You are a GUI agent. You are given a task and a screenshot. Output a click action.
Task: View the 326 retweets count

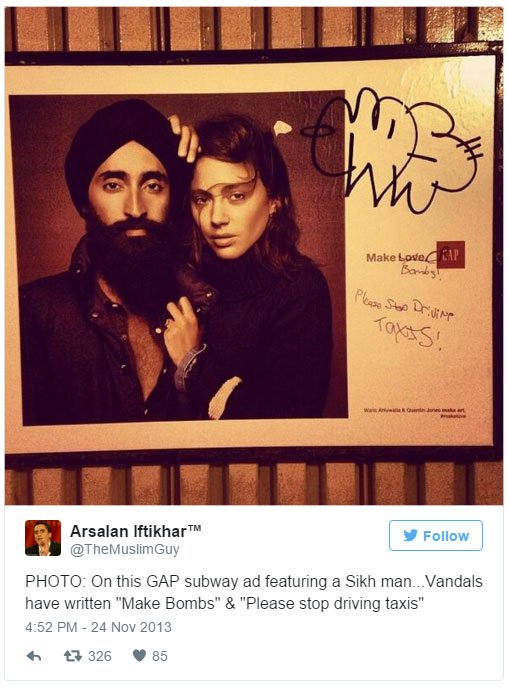tap(99, 656)
